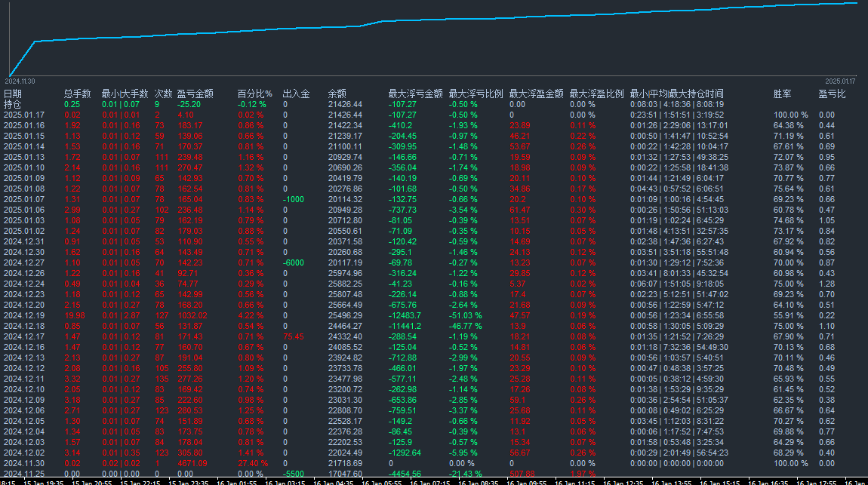Click the -5500 withdrawal value
Viewport: 868px width, 485px height.
[294, 474]
